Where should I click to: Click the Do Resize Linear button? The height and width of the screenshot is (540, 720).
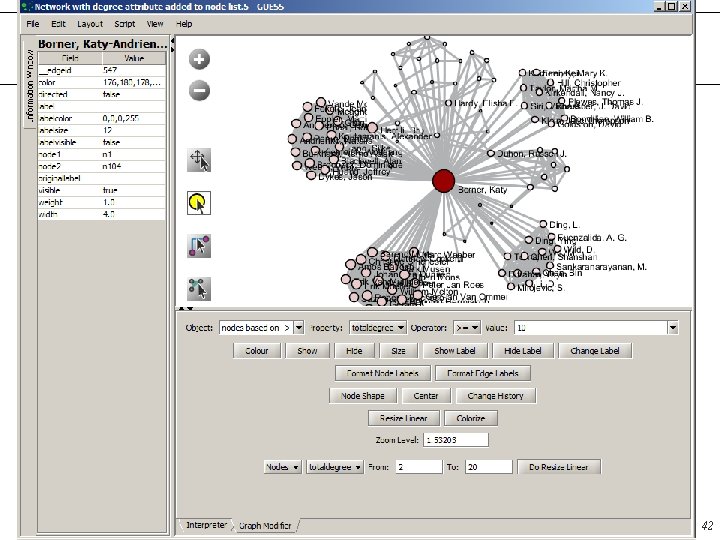[x=558, y=467]
